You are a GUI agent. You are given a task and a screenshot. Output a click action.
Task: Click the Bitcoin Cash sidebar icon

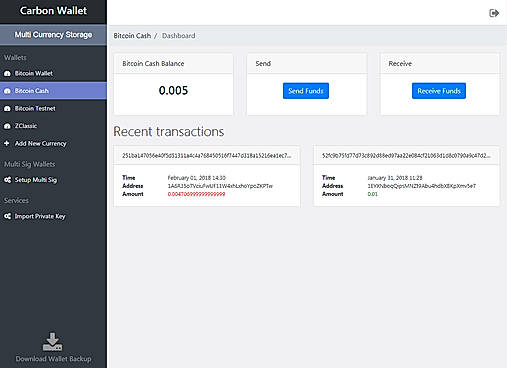pos(7,91)
